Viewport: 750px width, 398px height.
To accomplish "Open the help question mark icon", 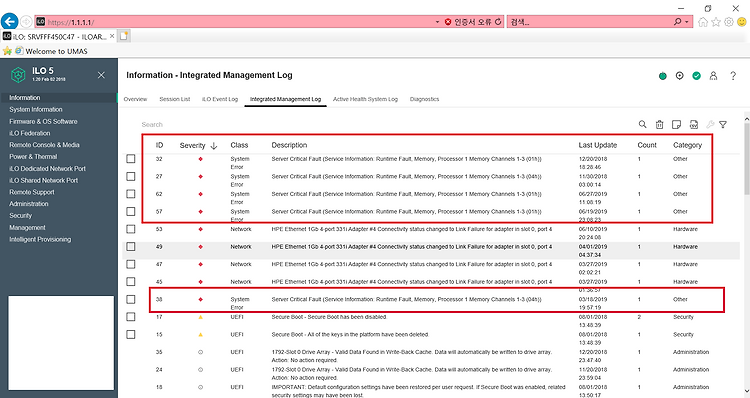I will click(733, 76).
